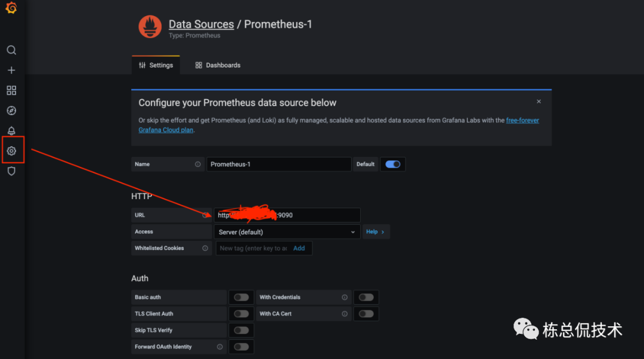Click the Whitelisted Cookies new tag field
This screenshot has height=359, width=644.
coord(253,248)
